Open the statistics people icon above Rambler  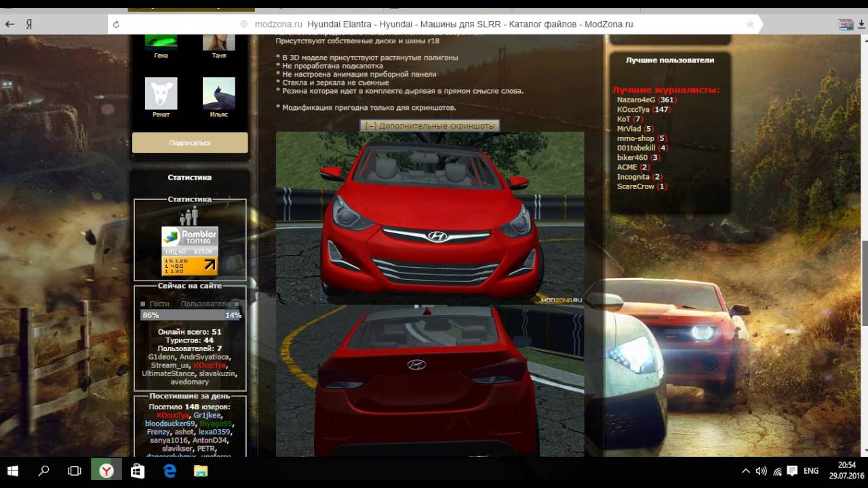(x=189, y=216)
